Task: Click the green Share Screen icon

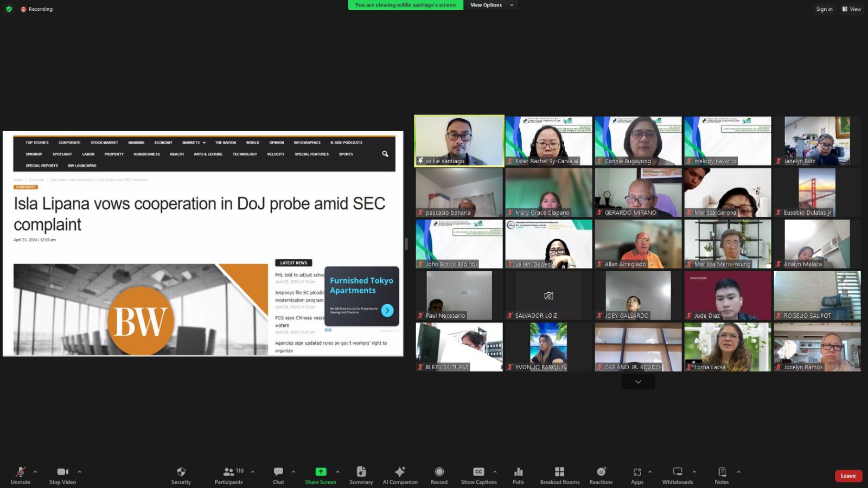Action: coord(321,472)
